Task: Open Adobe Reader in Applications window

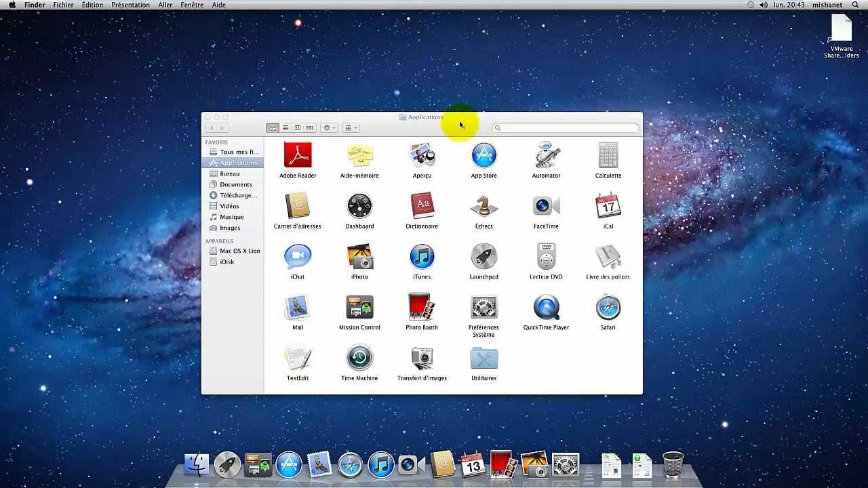Action: click(298, 156)
